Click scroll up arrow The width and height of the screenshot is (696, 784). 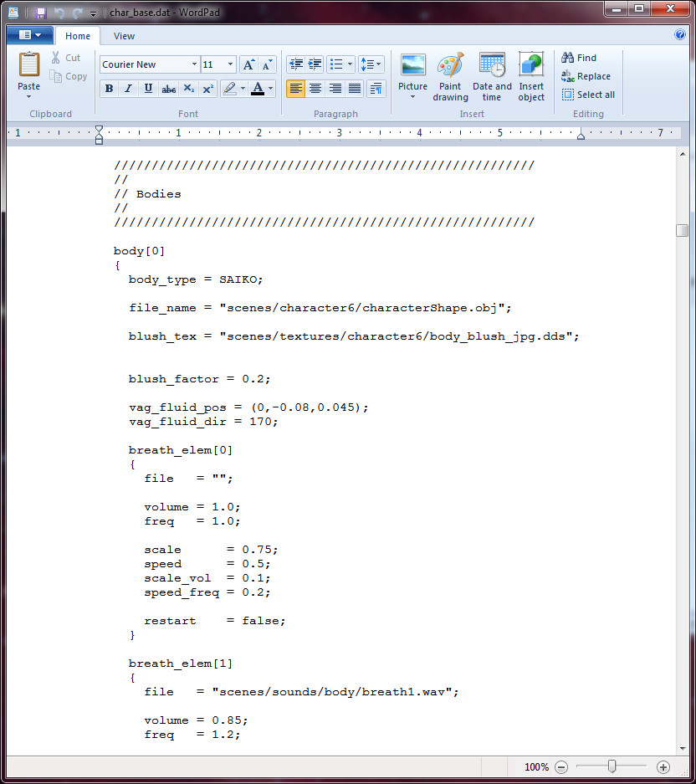[683, 155]
